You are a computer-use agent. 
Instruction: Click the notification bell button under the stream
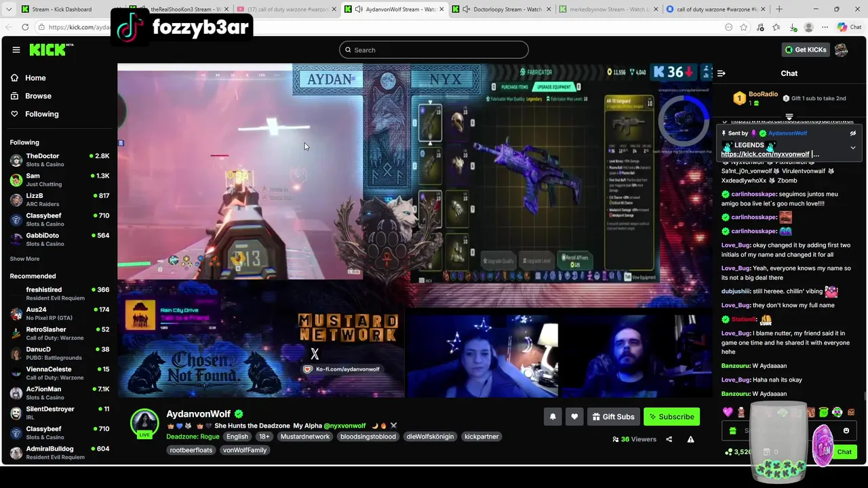tap(553, 417)
